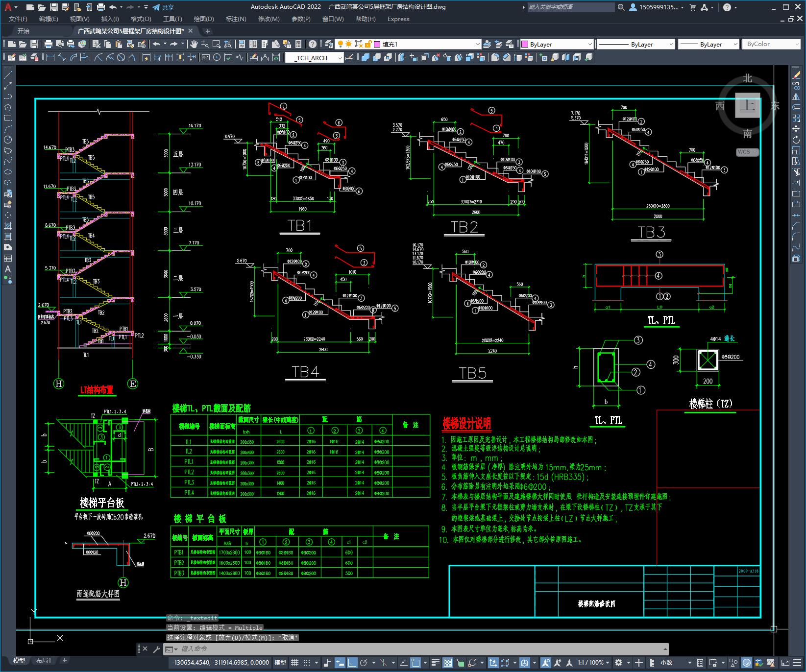
Task: Click the Zoom Window icon
Action: tap(217, 44)
